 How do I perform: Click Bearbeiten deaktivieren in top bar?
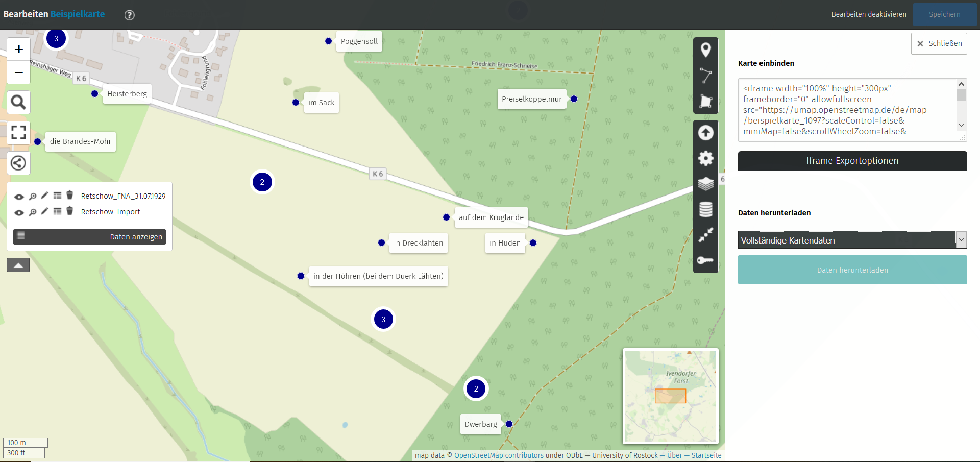pyautogui.click(x=869, y=14)
